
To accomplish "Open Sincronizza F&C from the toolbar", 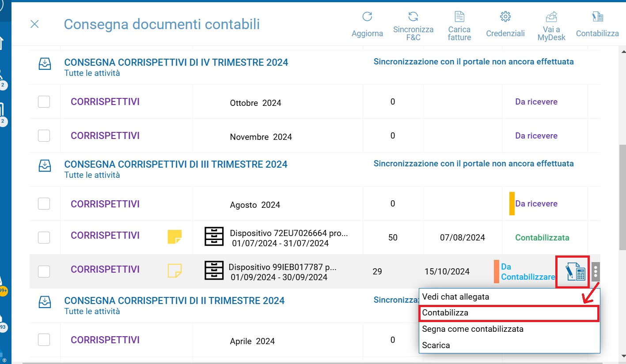I will [413, 17].
